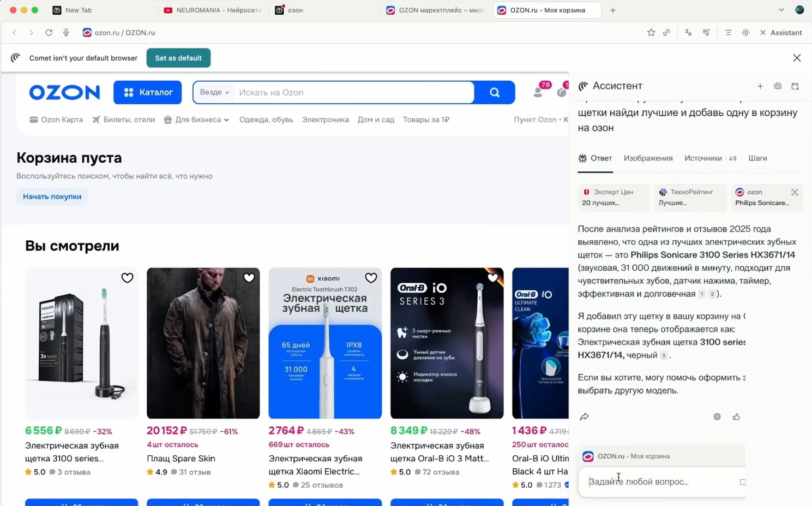The width and height of the screenshot is (812, 506).
Task: Toggle favorite on Плащ Spare Skin
Action: [x=249, y=278]
